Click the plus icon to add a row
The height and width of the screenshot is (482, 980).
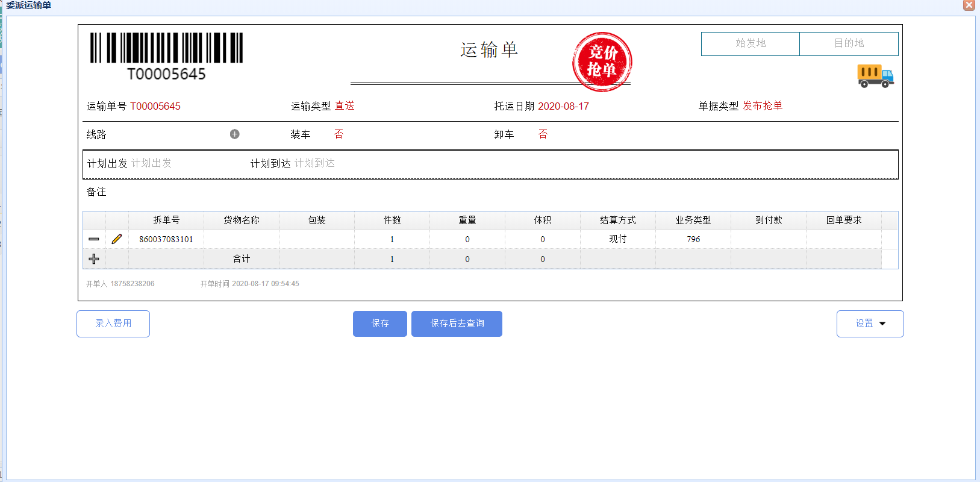(x=94, y=259)
